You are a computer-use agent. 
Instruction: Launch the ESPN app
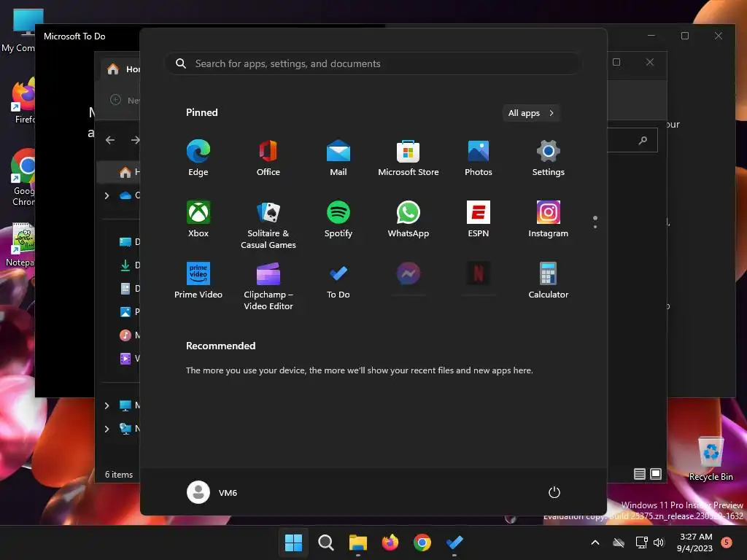coord(479,219)
